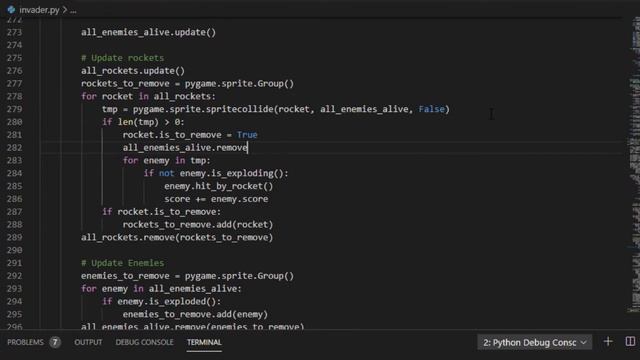Click 'enemies_to_remove.add(enemy)' on line 295
Screen dimensions: 640x360
click(195, 314)
